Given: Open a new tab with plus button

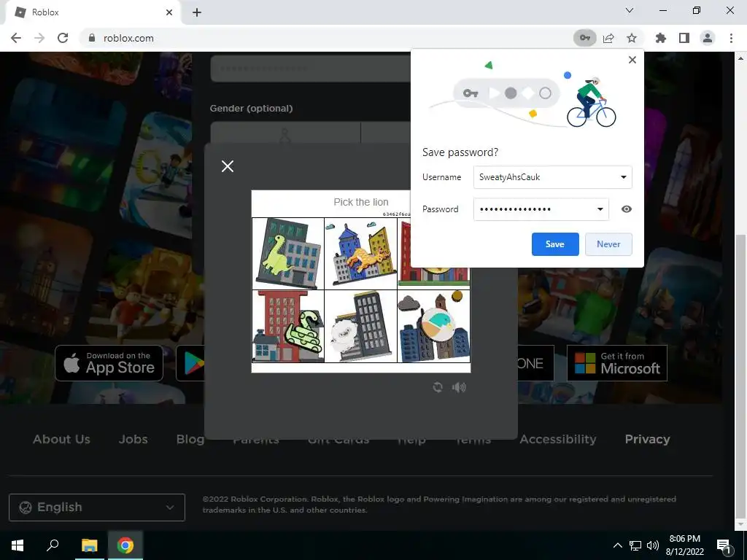Looking at the screenshot, I should [x=197, y=12].
